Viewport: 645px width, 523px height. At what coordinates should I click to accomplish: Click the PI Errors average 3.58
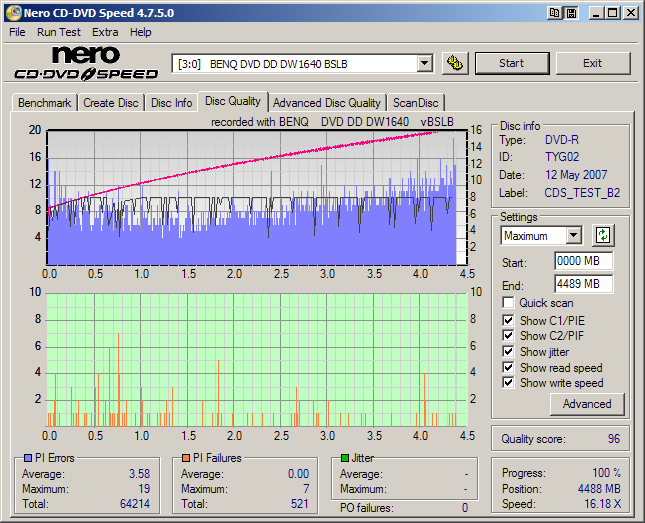[139, 474]
